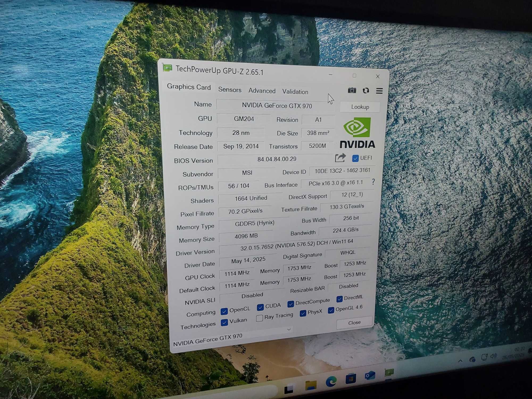532x399 pixels.
Task: Switch to the Advanced tab
Action: pyautogui.click(x=262, y=91)
